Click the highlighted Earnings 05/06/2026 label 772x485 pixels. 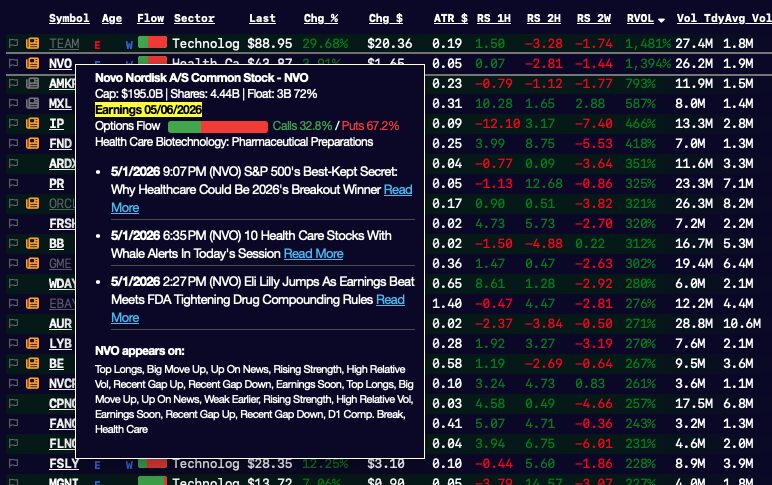[148, 109]
